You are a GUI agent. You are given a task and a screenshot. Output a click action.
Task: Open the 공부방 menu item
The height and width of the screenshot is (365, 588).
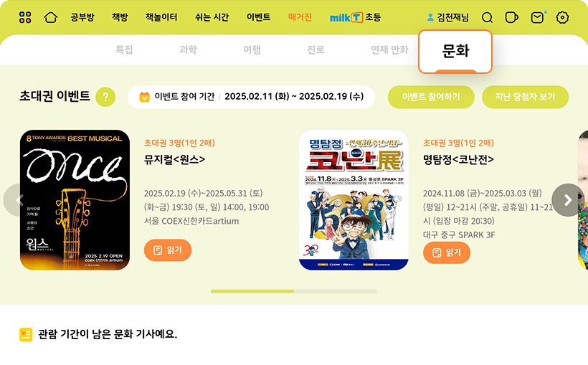point(82,17)
